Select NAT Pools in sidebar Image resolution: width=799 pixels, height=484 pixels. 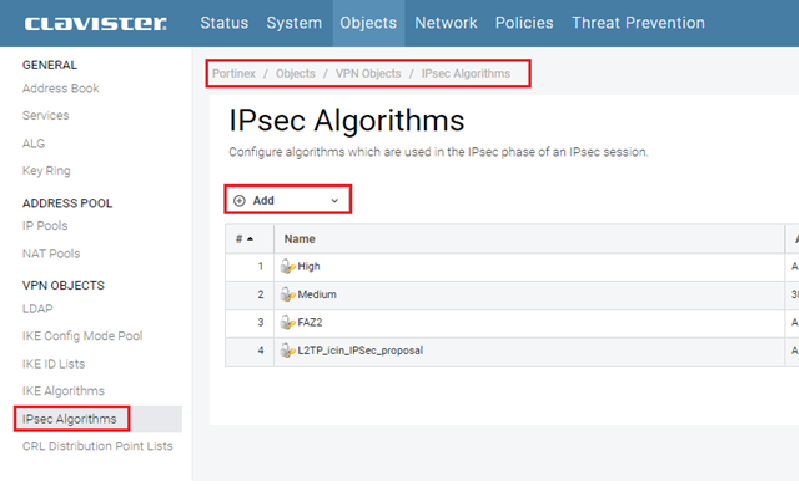pos(51,254)
